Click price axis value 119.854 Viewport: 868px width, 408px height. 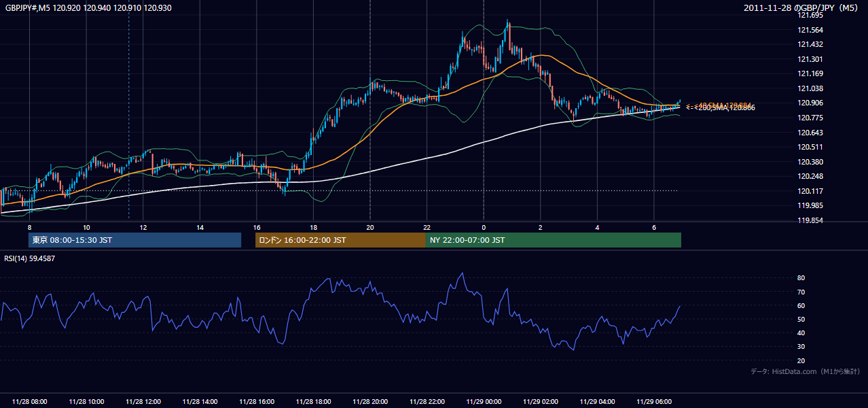(810, 221)
